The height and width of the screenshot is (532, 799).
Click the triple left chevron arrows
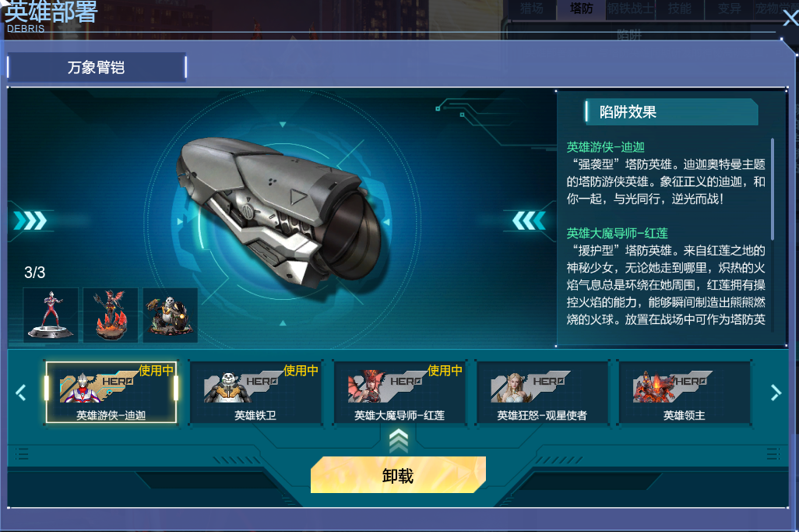pos(529,220)
